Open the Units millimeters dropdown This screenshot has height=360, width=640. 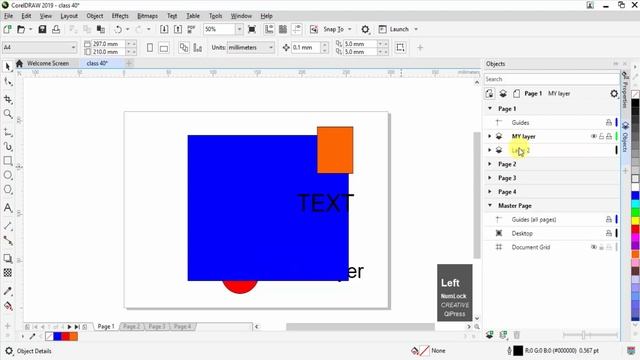tap(271, 48)
